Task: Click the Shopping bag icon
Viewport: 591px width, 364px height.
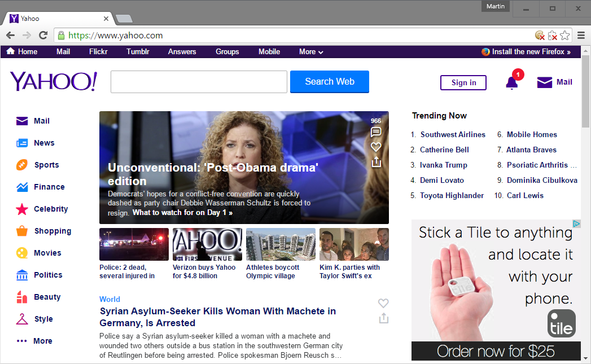Action: (x=22, y=231)
